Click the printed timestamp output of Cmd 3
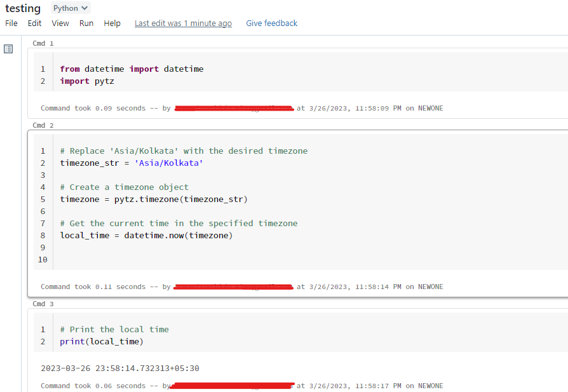 click(x=121, y=368)
